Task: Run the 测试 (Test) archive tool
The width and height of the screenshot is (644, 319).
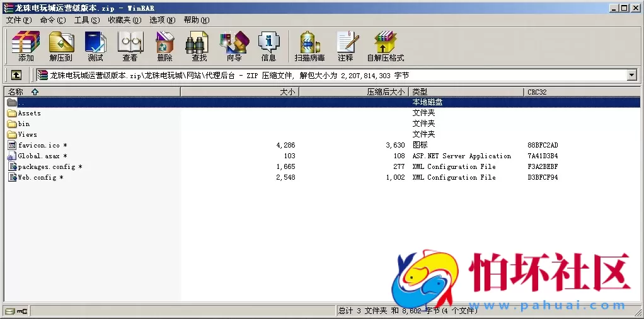Action: [x=95, y=46]
